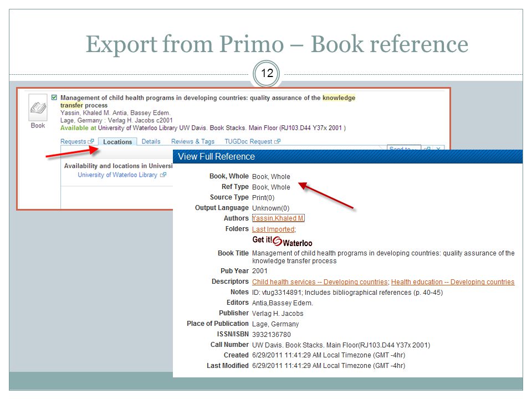Click the external-link icon next to Requests
Viewport: 532px width, 399px height.
(90, 141)
